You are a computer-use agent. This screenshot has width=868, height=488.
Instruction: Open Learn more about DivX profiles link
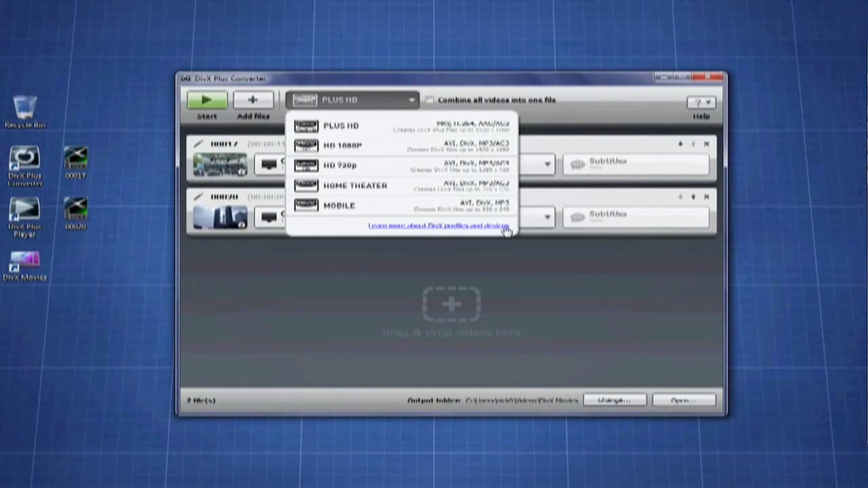point(439,226)
